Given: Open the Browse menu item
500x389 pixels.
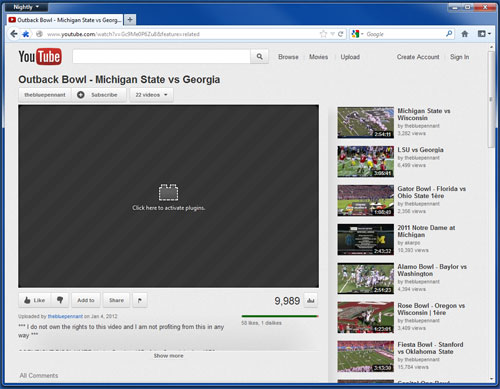Looking at the screenshot, I should (x=288, y=57).
